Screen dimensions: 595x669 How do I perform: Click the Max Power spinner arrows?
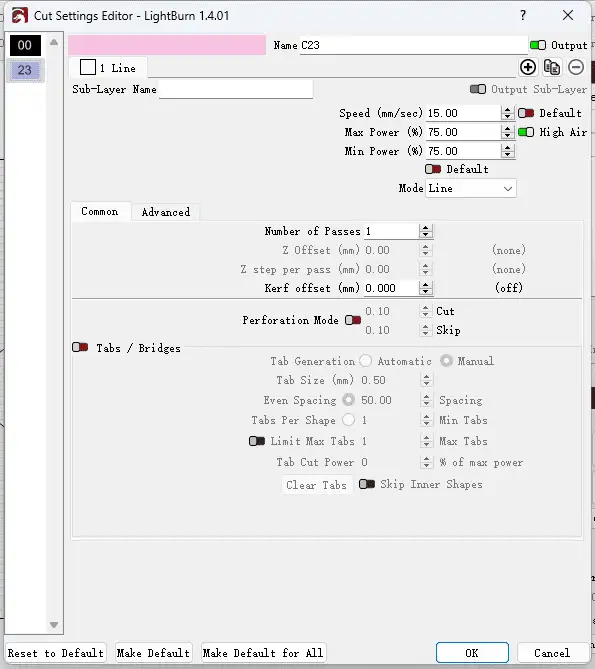click(x=507, y=132)
